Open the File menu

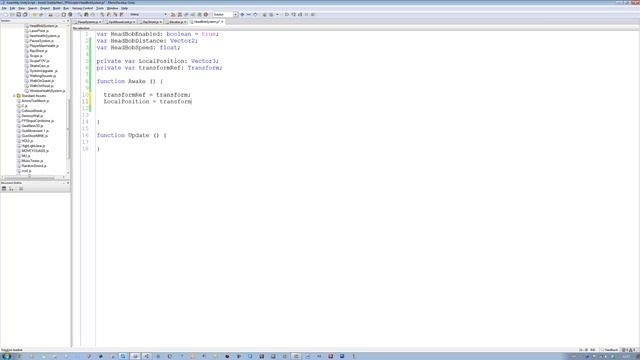click(x=4, y=8)
